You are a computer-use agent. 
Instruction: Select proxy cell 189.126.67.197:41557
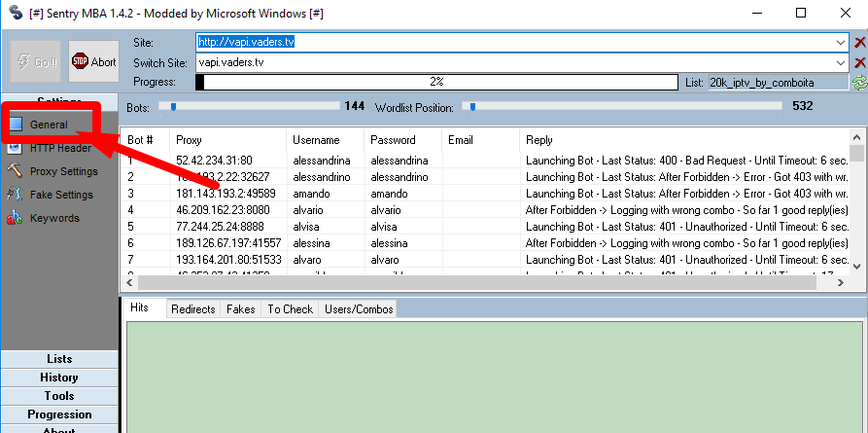(x=228, y=243)
